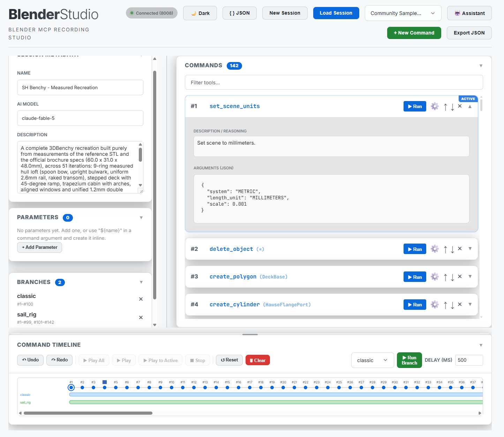Remove the create_cylinder command with X

pos(460,304)
